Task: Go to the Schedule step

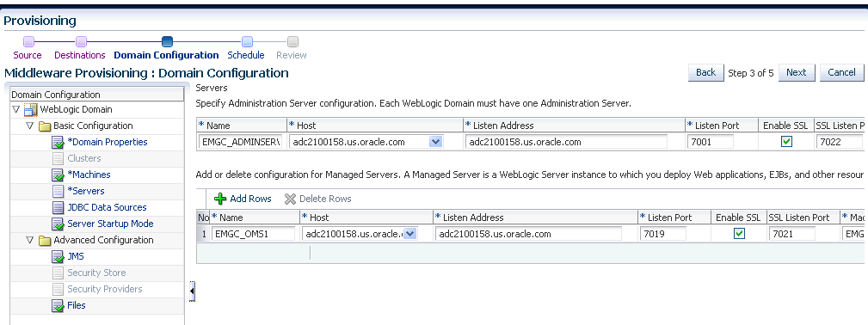Action: tap(246, 55)
